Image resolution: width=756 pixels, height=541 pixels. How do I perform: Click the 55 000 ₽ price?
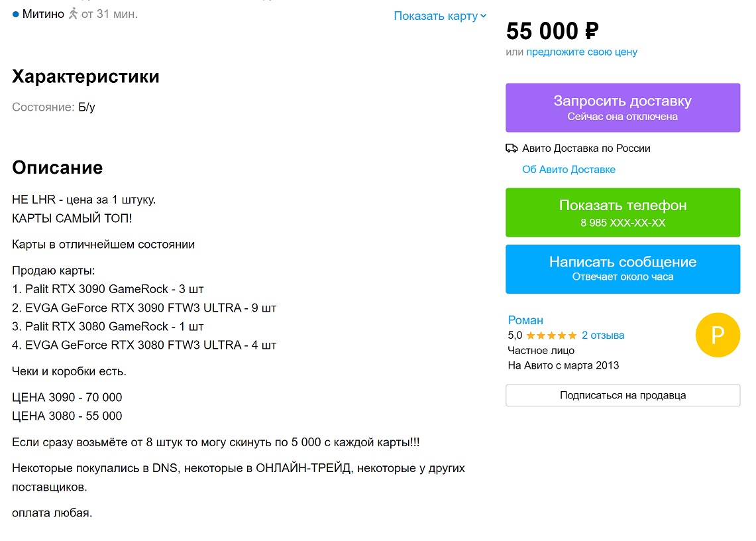(x=552, y=30)
